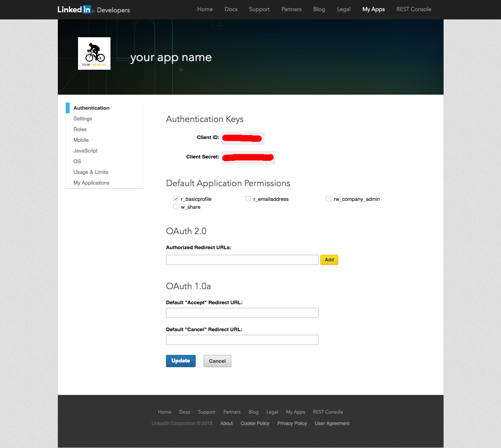Enable the r_emailaddress permission checkbox
Screen dimensions: 501x448
coord(248,199)
